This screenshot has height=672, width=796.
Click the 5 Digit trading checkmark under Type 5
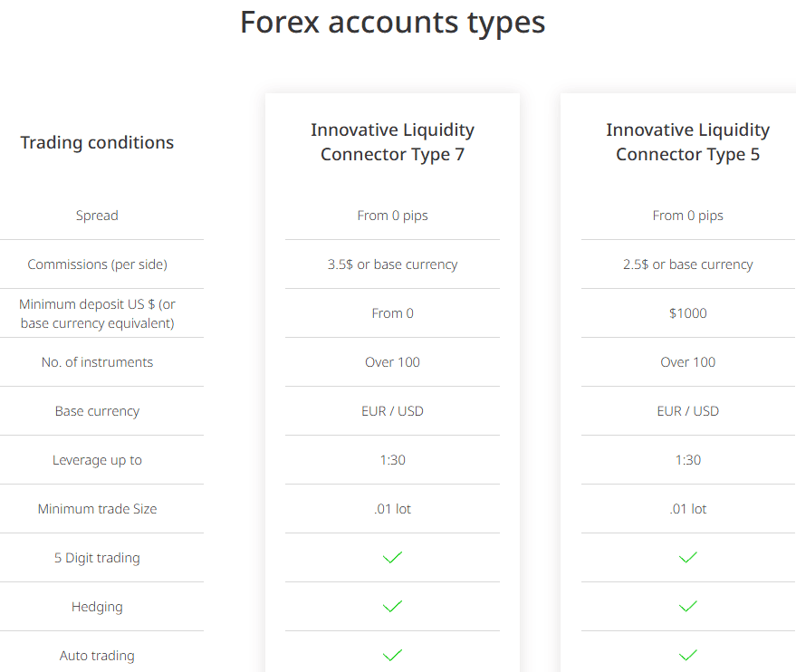(687, 557)
